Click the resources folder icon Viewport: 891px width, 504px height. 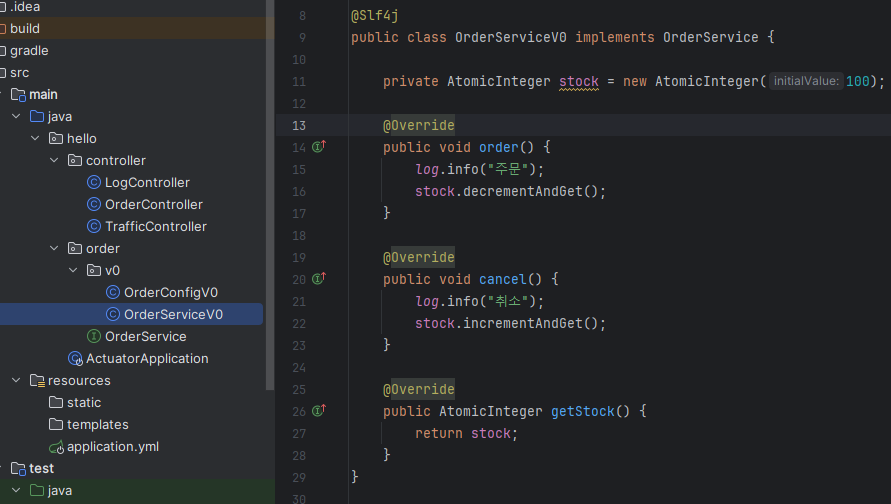click(37, 381)
